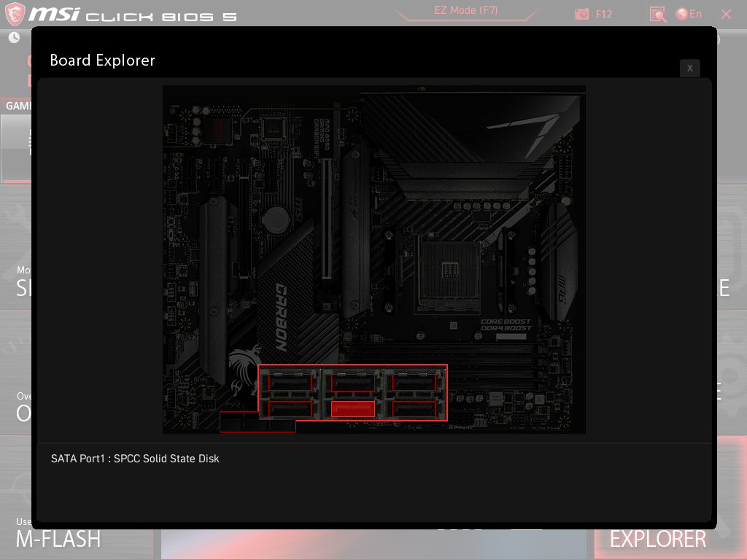Viewport: 747px width, 560px height.
Task: Close the Board Explorer dialog
Action: click(x=689, y=68)
